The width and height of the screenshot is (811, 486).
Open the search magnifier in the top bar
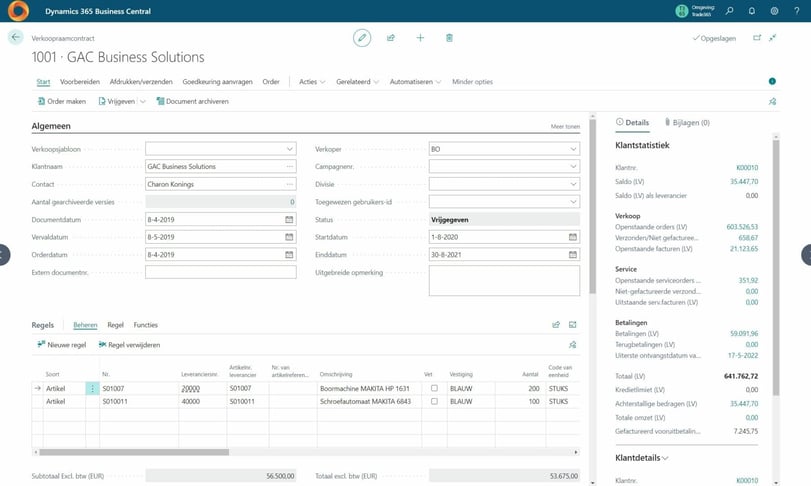pyautogui.click(x=729, y=10)
